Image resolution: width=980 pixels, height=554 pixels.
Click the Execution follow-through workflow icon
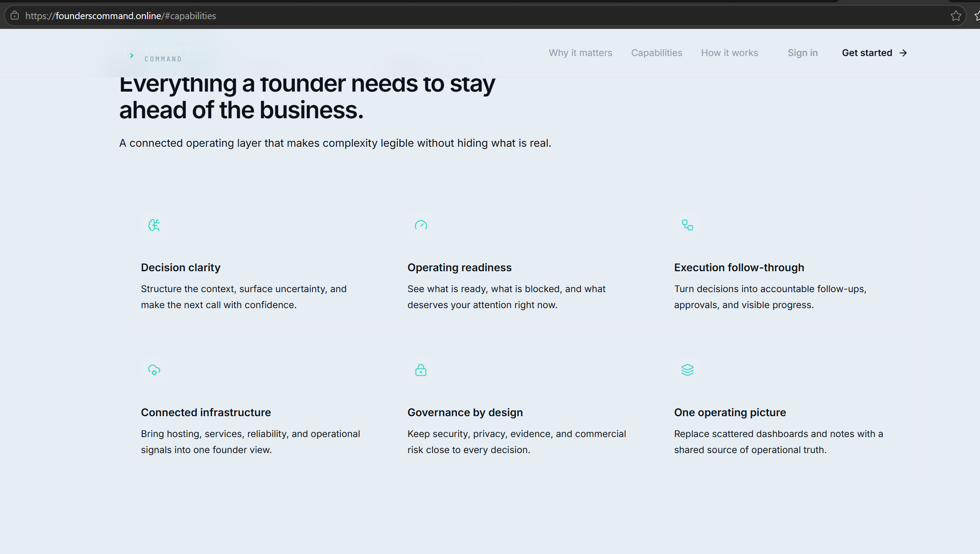coord(687,225)
